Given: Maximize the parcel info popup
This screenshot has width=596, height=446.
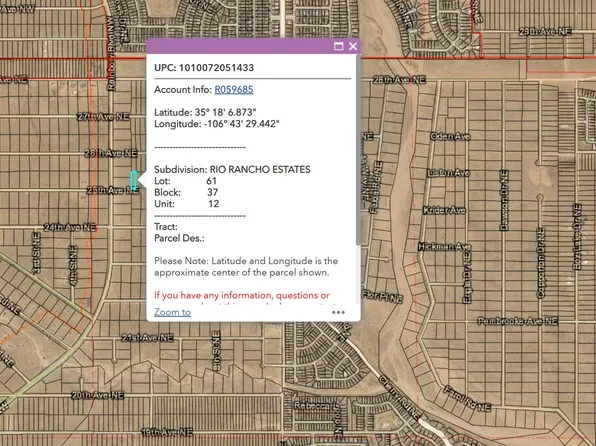Looking at the screenshot, I should click(338, 46).
